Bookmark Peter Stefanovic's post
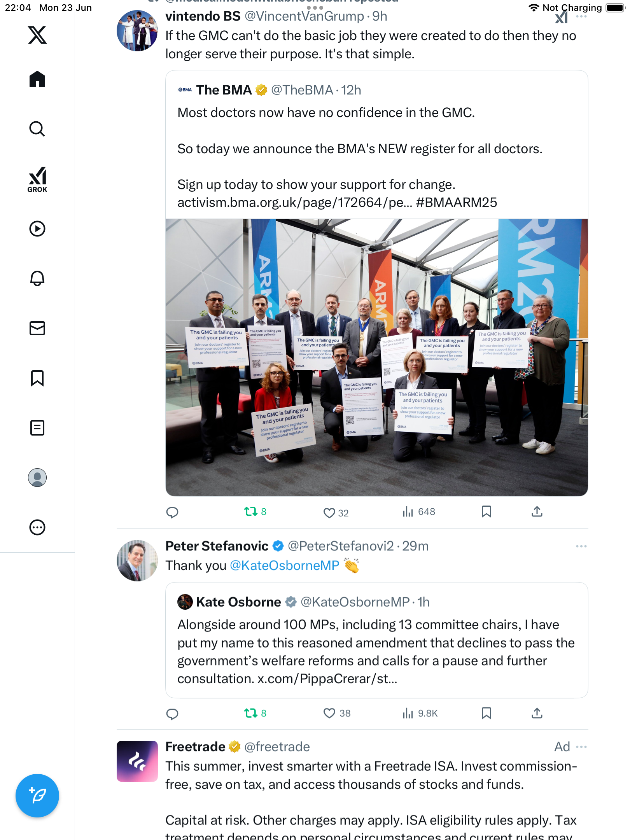630x840 pixels. pos(486,713)
